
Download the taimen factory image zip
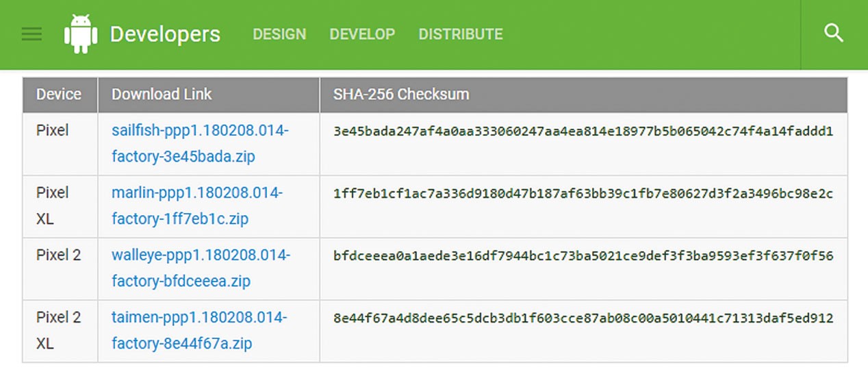pyautogui.click(x=199, y=330)
